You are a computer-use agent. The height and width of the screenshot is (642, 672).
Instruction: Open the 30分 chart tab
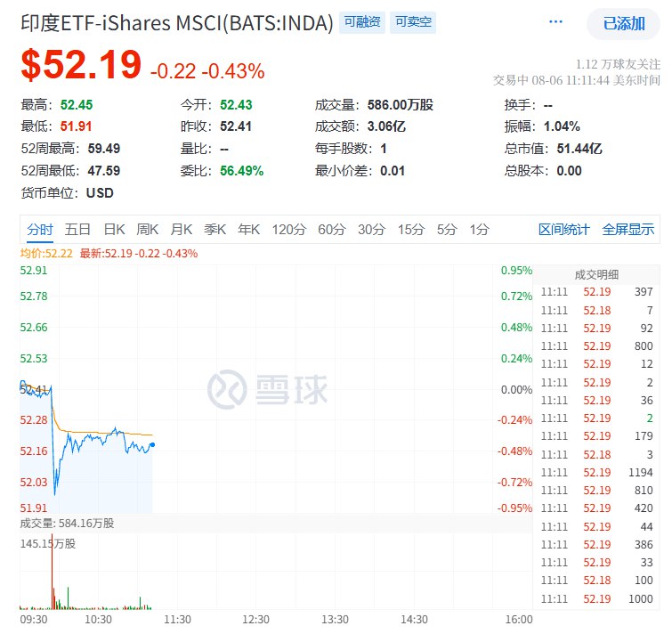tap(371, 230)
